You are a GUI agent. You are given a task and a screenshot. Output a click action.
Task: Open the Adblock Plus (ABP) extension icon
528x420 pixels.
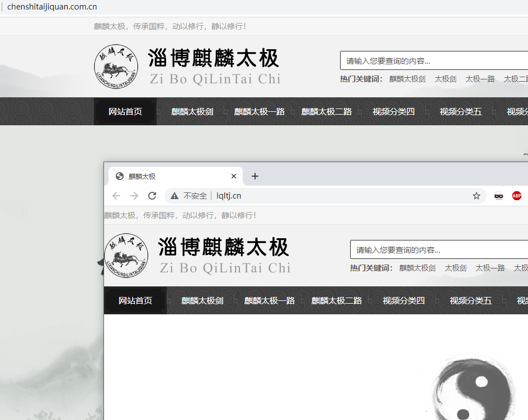[516, 196]
